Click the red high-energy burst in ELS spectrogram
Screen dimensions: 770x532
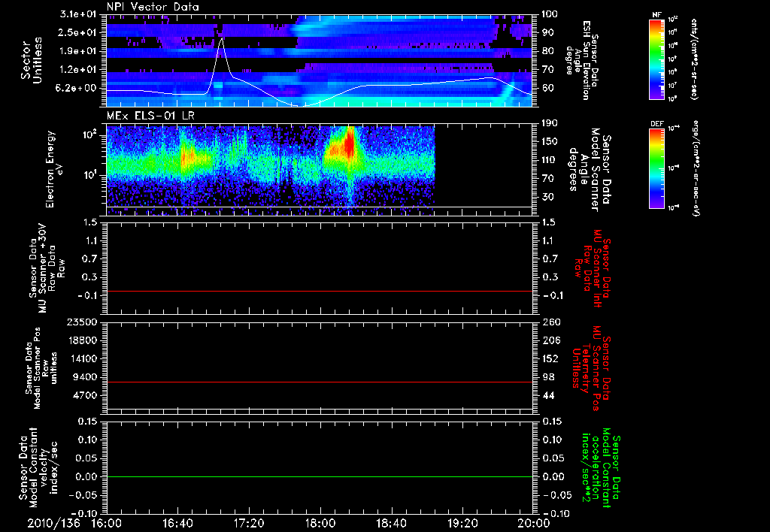[349, 142]
